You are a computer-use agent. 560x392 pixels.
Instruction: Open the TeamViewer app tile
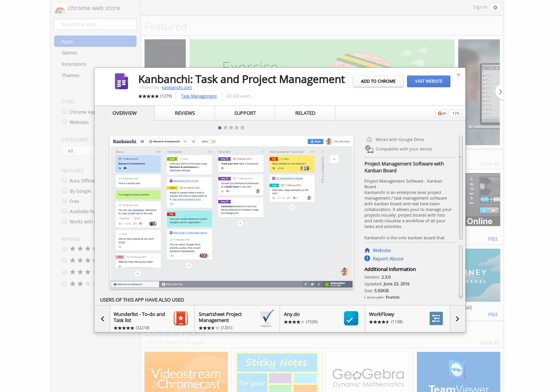click(x=459, y=372)
